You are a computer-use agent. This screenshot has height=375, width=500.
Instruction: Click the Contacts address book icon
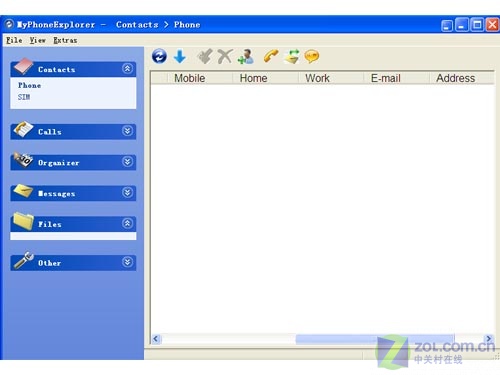[x=23, y=66]
